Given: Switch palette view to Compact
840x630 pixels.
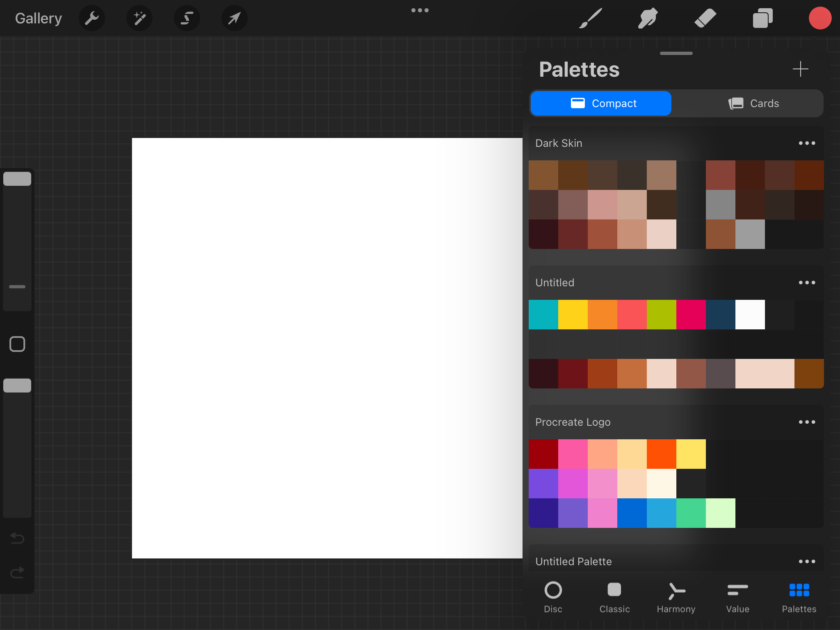Looking at the screenshot, I should pyautogui.click(x=601, y=103).
